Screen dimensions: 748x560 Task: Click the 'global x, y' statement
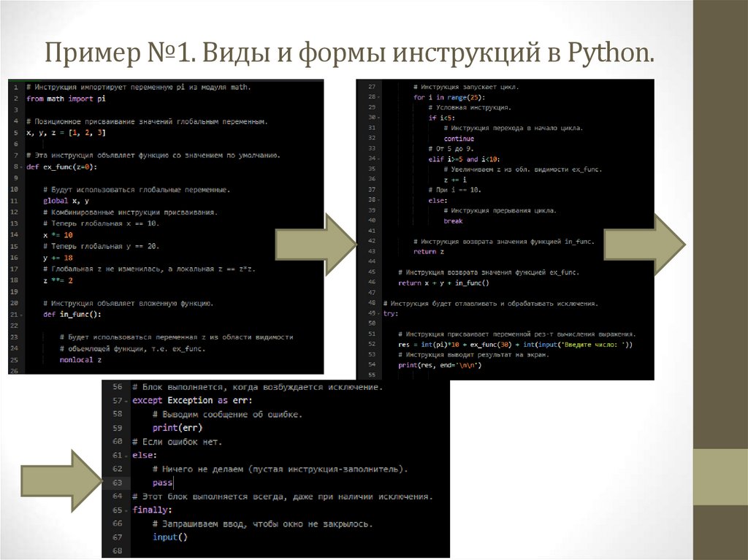point(66,201)
